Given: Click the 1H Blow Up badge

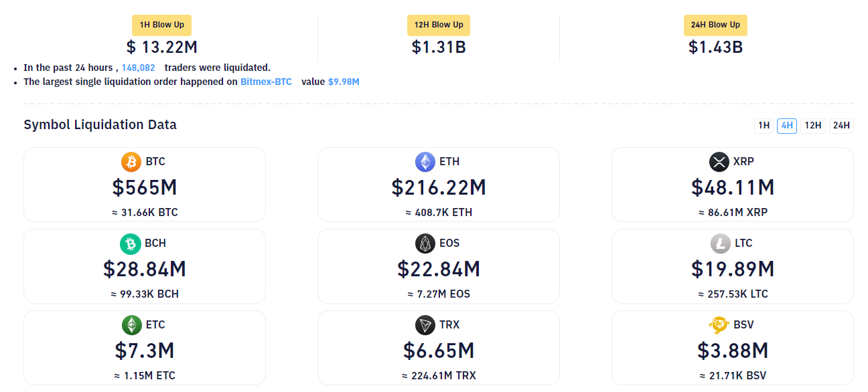Looking at the screenshot, I should [x=162, y=25].
